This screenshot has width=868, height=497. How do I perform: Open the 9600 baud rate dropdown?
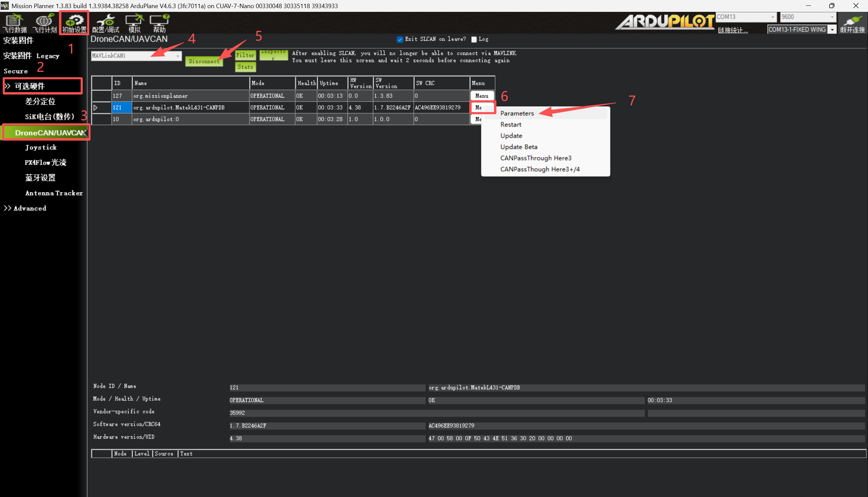(808, 17)
